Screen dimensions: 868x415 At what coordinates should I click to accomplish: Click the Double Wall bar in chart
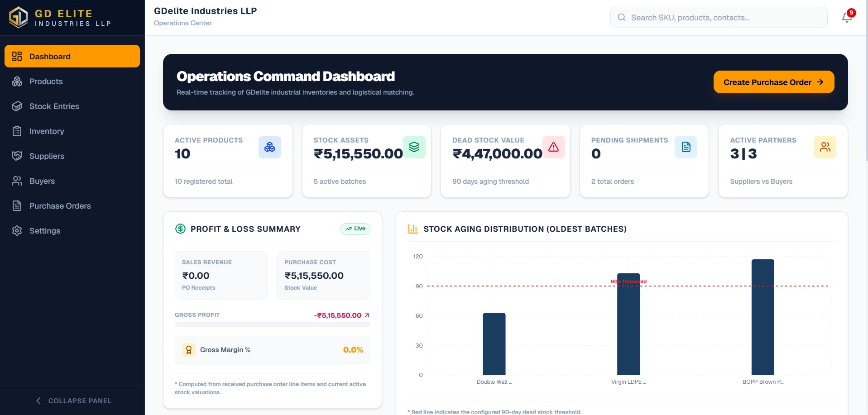494,343
